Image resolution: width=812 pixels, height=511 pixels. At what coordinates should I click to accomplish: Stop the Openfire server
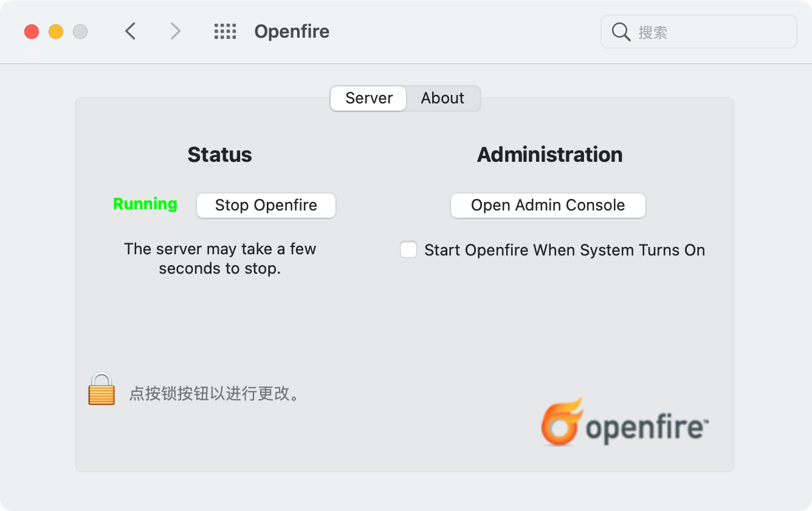pyautogui.click(x=266, y=205)
